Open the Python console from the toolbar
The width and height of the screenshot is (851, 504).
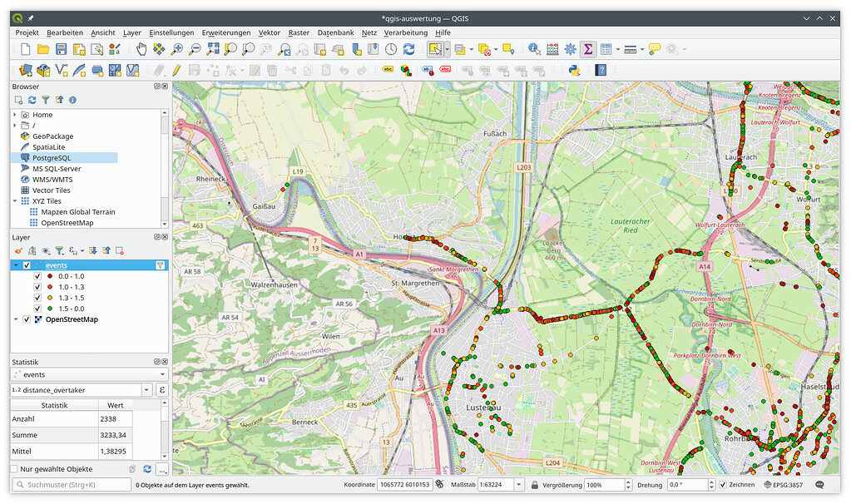point(574,71)
